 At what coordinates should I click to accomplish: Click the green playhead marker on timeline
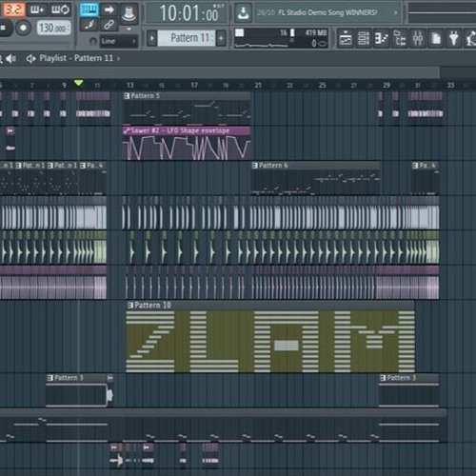pos(78,83)
